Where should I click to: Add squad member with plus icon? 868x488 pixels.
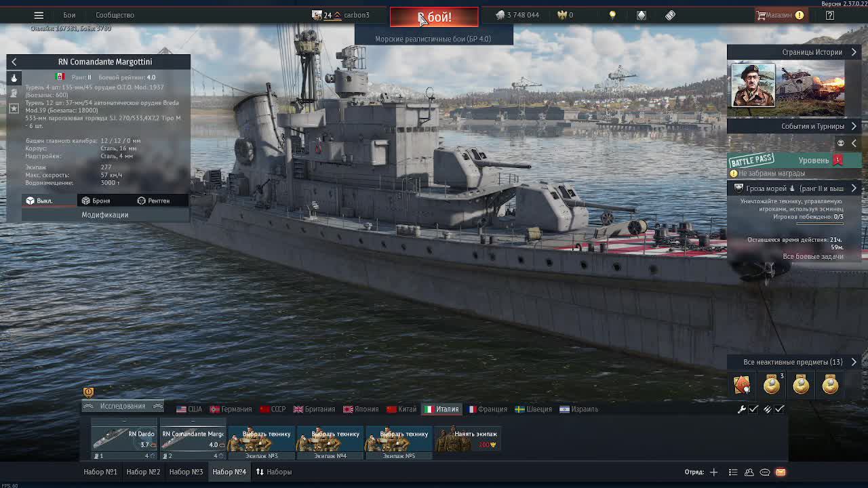(x=713, y=472)
